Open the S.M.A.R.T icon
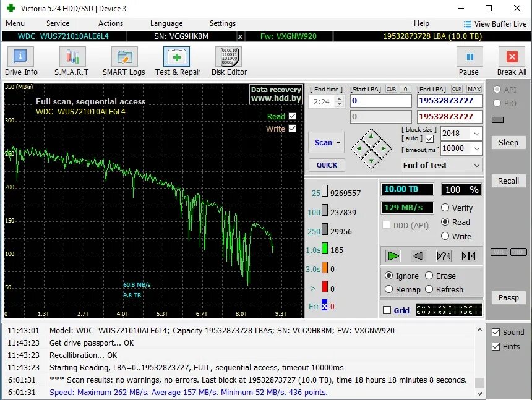 [72, 57]
